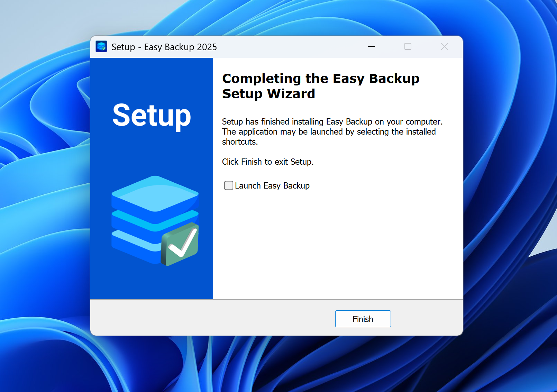
Task: Close the Easy Backup Setup window
Action: [x=444, y=46]
